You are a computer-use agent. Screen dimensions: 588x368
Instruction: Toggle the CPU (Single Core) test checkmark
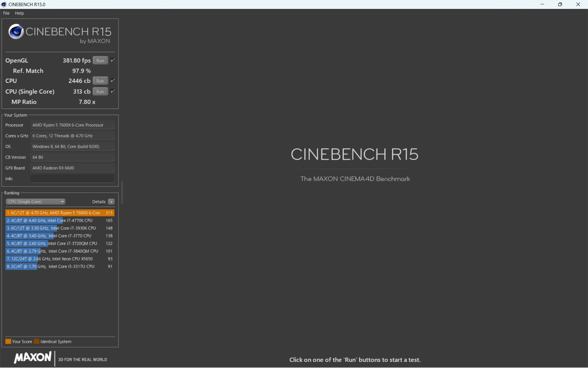113,91
